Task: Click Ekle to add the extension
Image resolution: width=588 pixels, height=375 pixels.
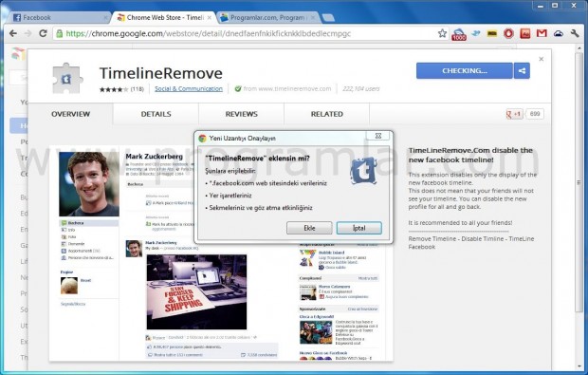Action: tap(309, 228)
